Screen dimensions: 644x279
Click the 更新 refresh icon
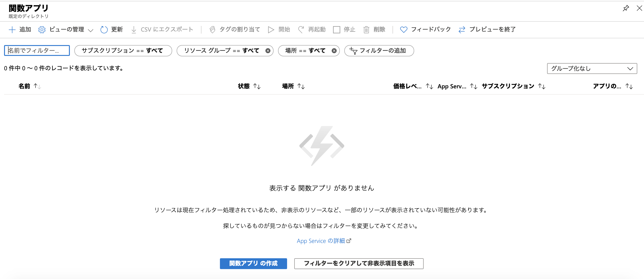(x=104, y=30)
